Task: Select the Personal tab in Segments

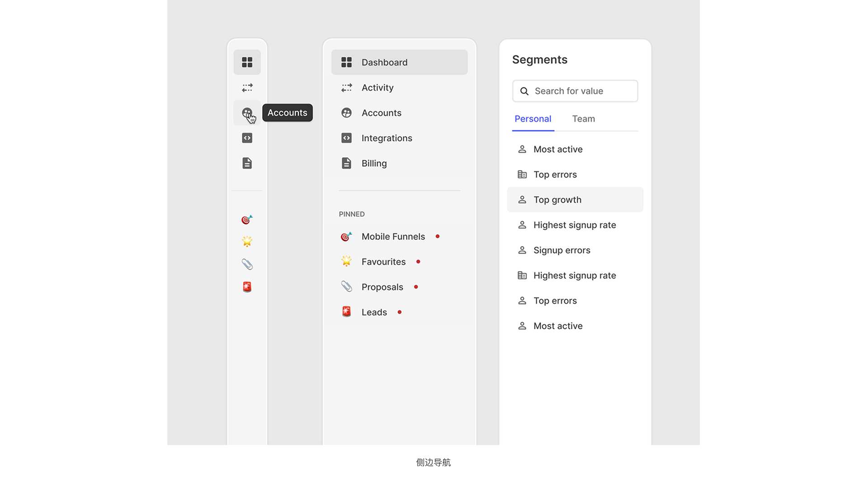Action: coord(533,119)
